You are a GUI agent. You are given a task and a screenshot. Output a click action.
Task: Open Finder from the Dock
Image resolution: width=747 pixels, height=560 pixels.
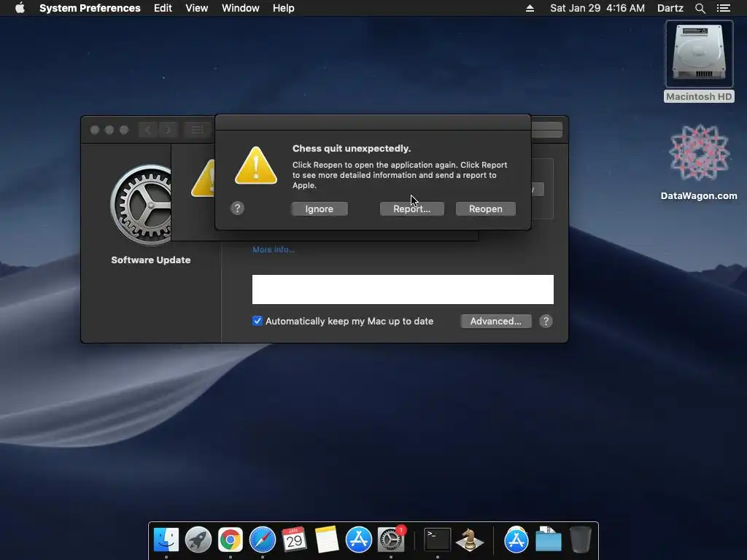pos(166,540)
